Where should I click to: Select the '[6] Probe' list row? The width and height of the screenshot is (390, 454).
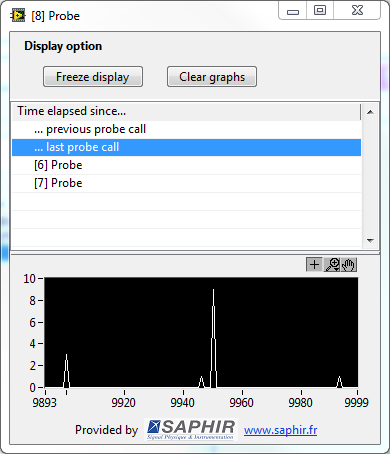[186, 165]
